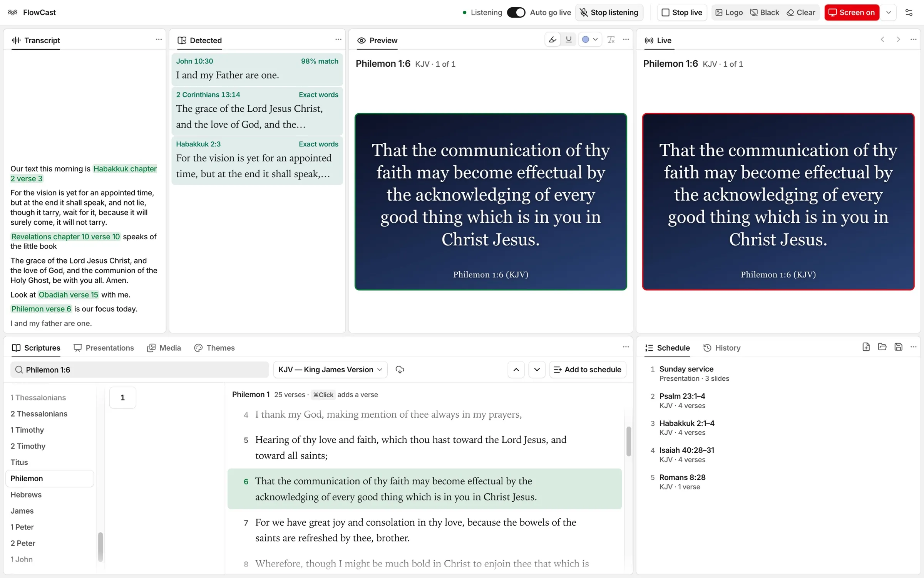Image resolution: width=924 pixels, height=578 pixels.
Task: Open Scriptures panel more options
Action: pos(626,347)
